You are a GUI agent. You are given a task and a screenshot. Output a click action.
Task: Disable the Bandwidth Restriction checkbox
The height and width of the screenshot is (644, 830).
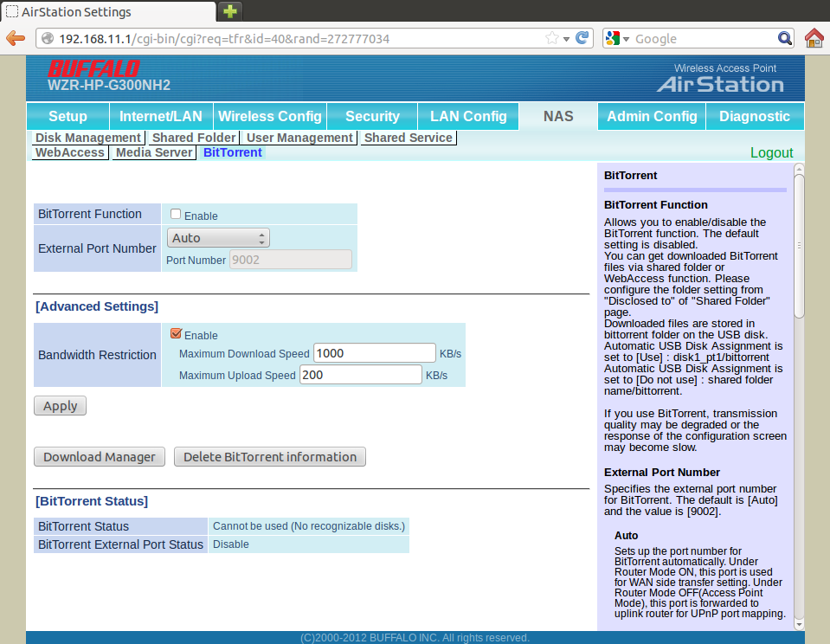tap(176, 334)
